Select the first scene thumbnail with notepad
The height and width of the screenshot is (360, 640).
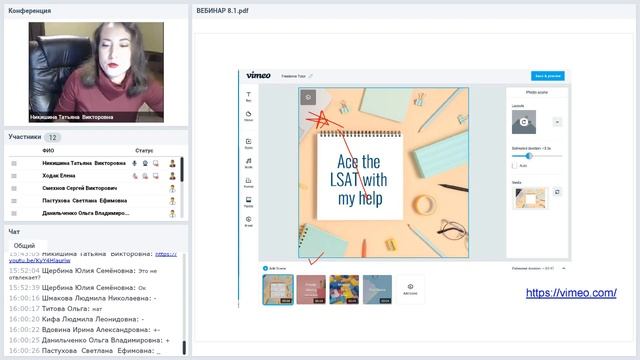pyautogui.click(x=278, y=289)
